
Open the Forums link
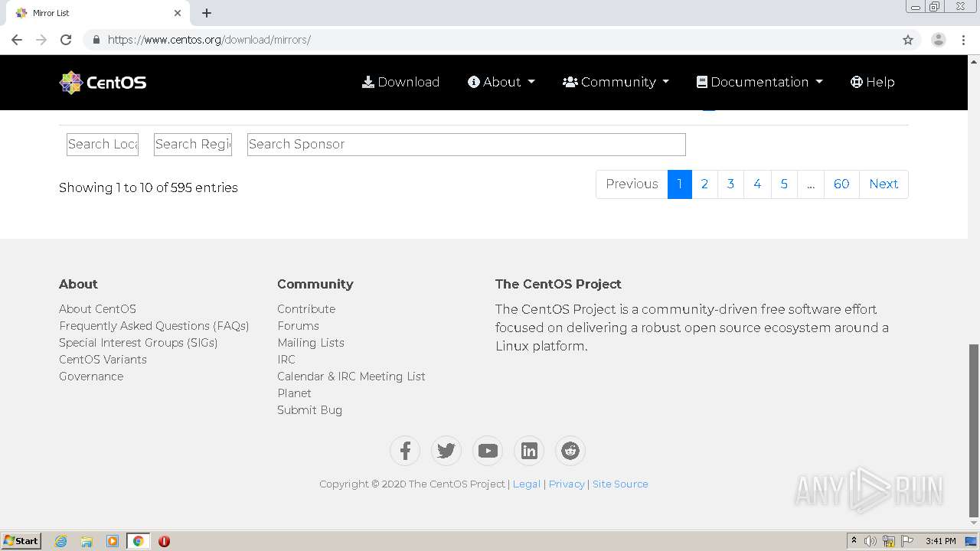pos(298,325)
